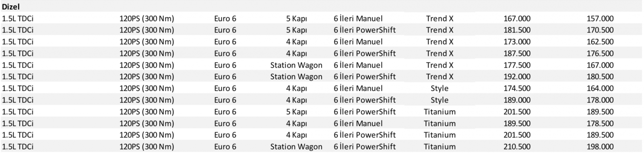
Task: Select price 180.500 for Station Wagon PowerShift
Action: [x=600, y=77]
